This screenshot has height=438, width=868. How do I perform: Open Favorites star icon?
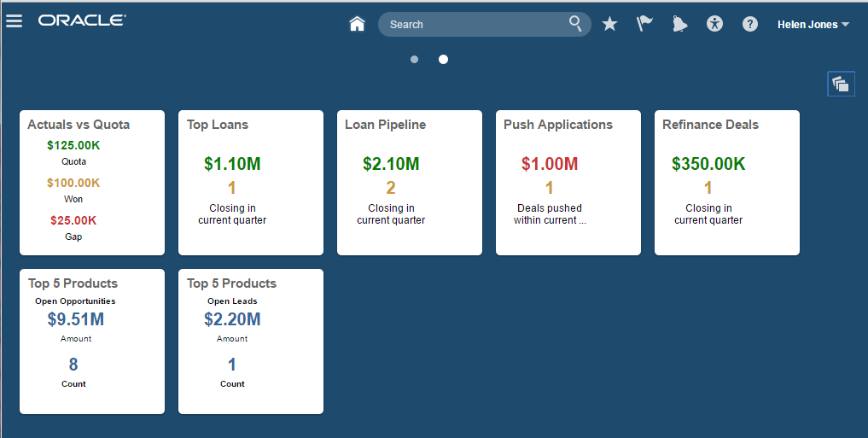click(609, 24)
